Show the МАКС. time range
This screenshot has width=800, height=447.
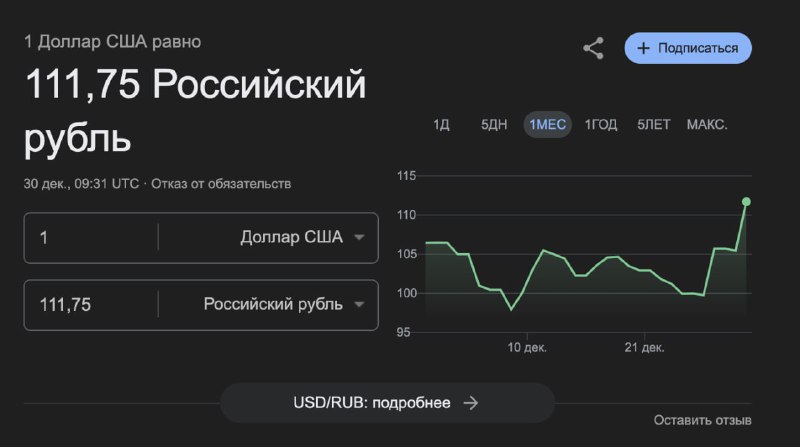pos(707,125)
